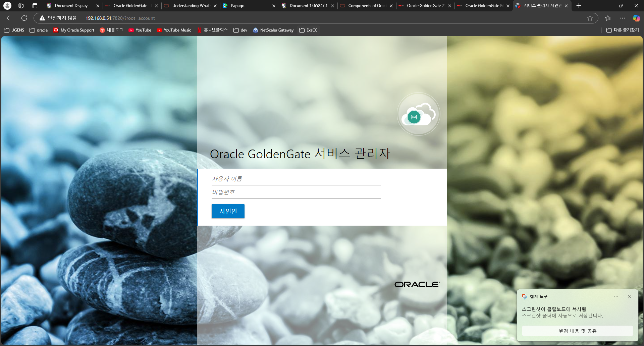Open the dev bookmark folder
Screen dimensions: 644x346
240,30
